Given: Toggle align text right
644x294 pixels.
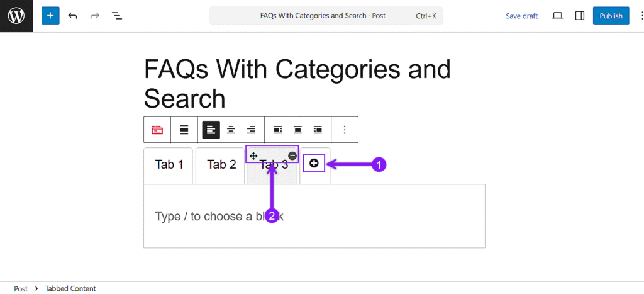Looking at the screenshot, I should tap(251, 130).
